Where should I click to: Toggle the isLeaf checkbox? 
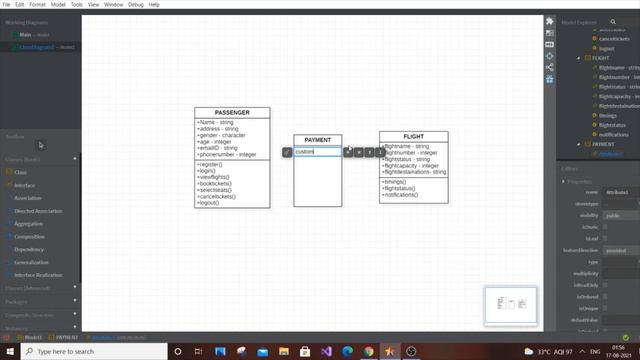click(605, 238)
